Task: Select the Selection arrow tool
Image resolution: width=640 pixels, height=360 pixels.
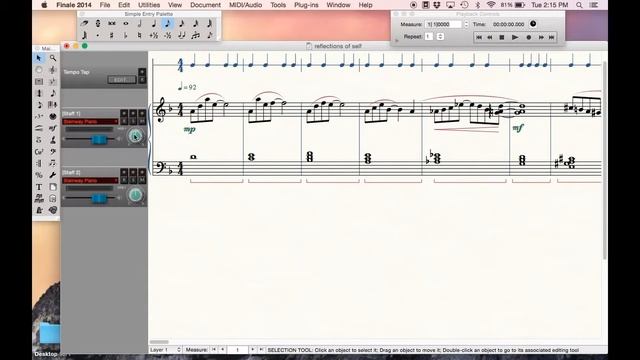Action: (x=39, y=58)
